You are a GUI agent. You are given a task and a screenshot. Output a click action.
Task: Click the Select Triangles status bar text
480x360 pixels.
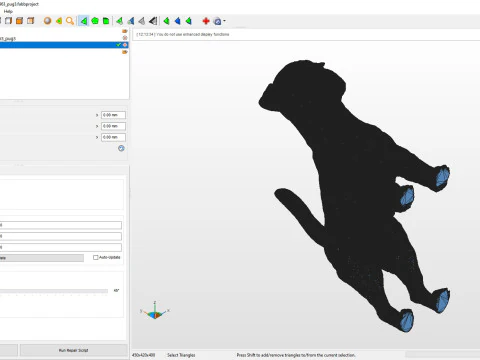(181, 355)
